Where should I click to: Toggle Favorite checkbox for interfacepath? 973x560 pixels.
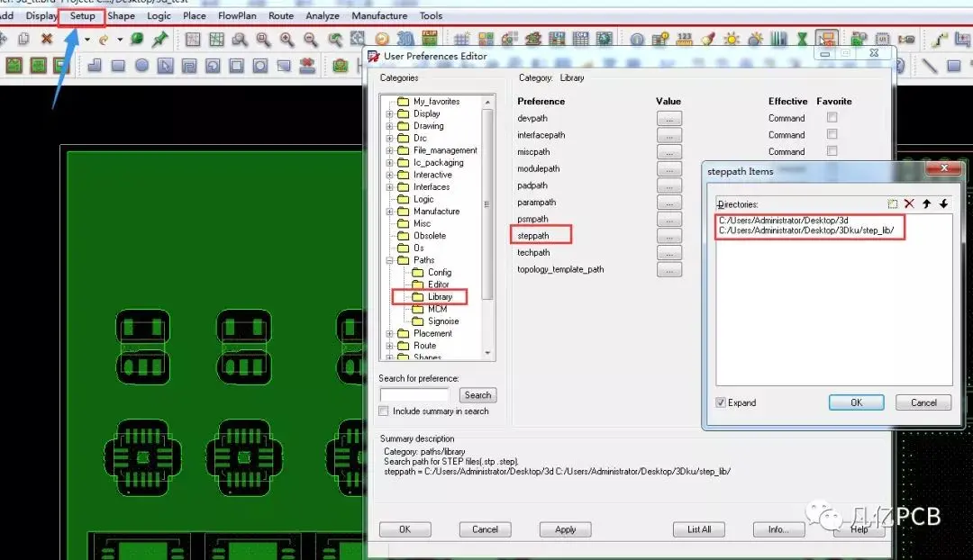tap(832, 134)
